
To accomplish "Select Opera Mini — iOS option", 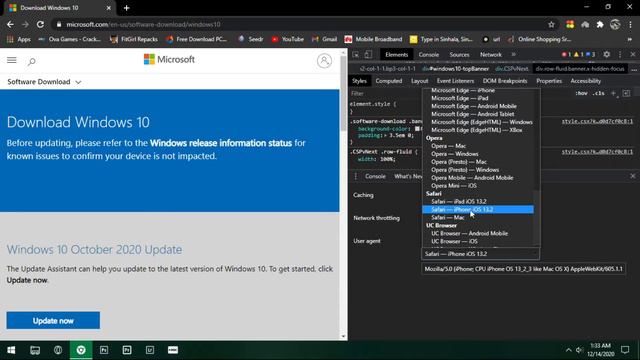I will (x=478, y=185).
